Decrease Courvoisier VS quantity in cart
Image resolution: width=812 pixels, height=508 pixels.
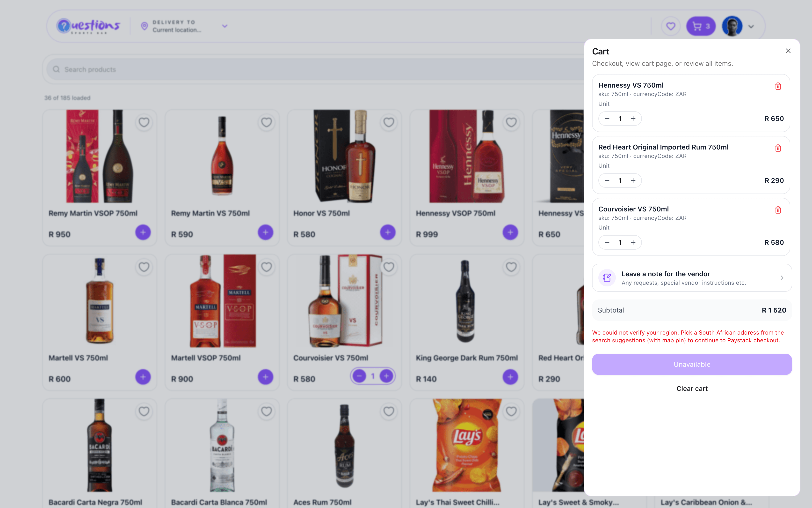click(607, 242)
